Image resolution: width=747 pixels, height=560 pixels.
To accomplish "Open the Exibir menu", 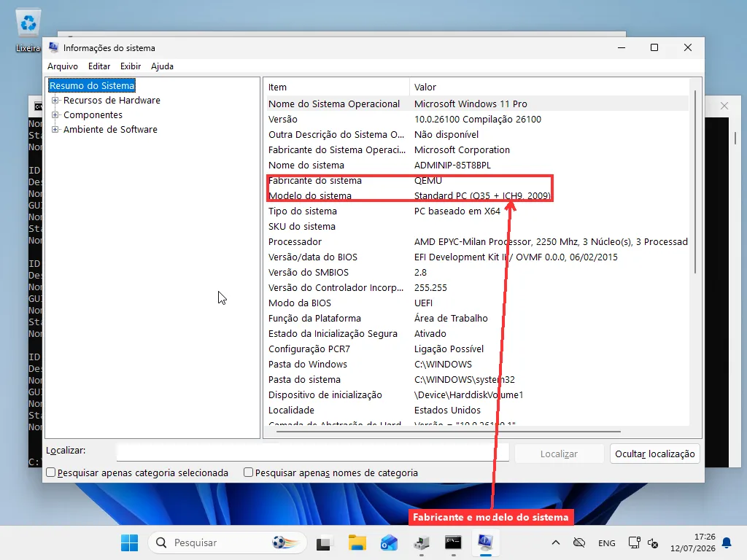I will click(x=131, y=66).
